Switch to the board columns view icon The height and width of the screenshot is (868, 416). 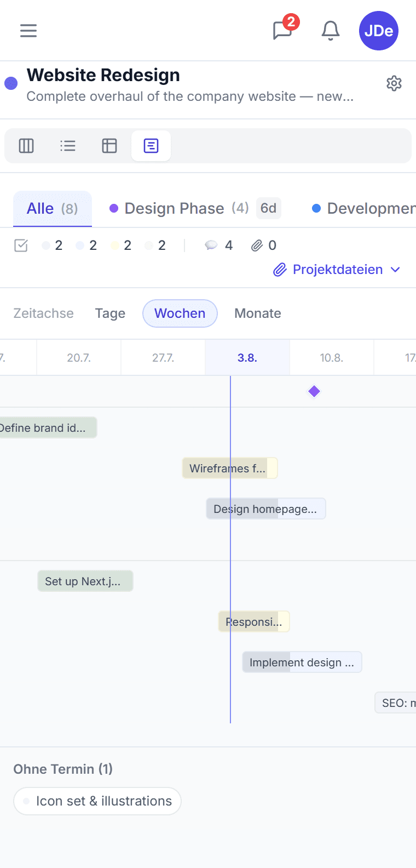[x=26, y=146]
